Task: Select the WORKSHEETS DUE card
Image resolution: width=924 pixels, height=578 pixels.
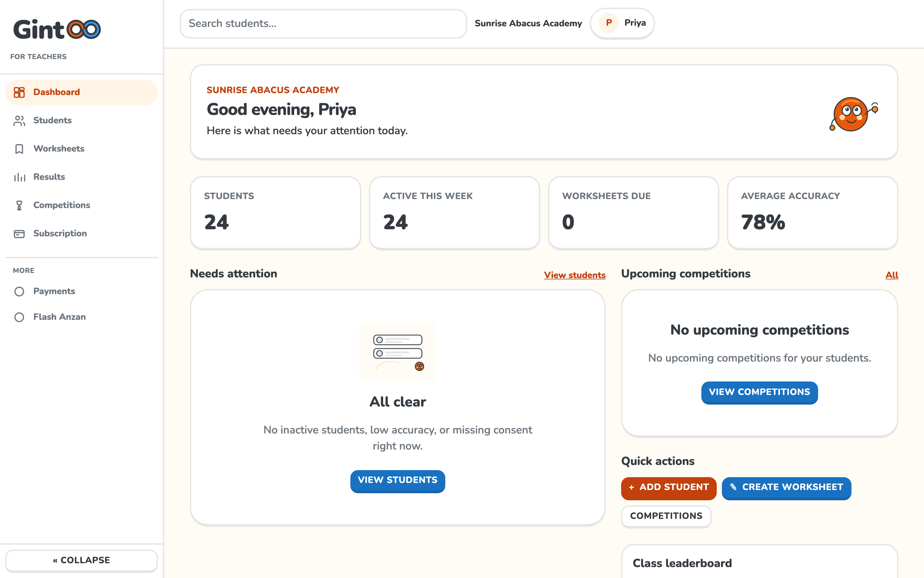Action: [x=633, y=213]
